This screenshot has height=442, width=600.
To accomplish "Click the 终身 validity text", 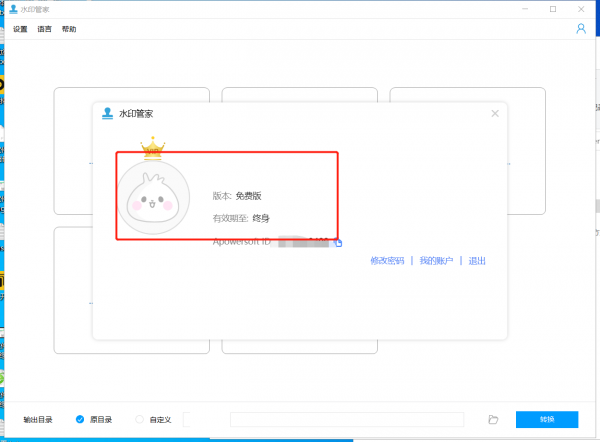I will [x=261, y=218].
